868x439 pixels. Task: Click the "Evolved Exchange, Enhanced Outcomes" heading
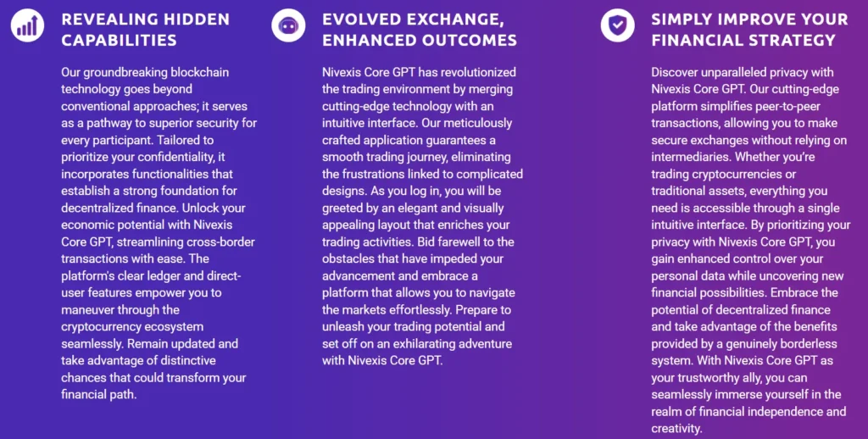[x=419, y=29]
